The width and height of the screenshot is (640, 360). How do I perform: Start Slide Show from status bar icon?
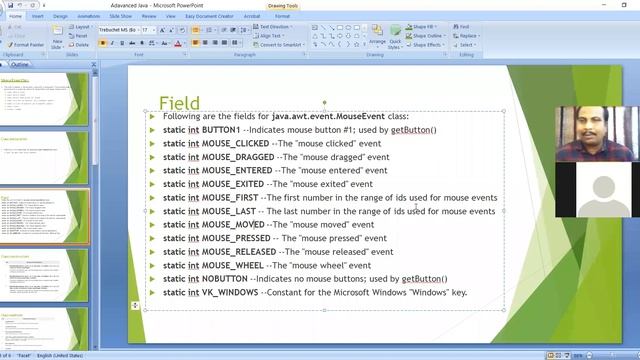567,356
